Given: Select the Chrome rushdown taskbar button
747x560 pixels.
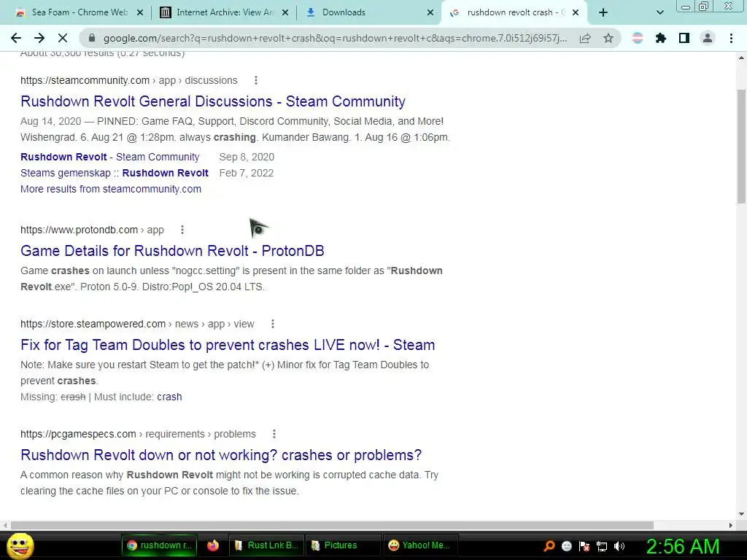Looking at the screenshot, I should tap(159, 545).
